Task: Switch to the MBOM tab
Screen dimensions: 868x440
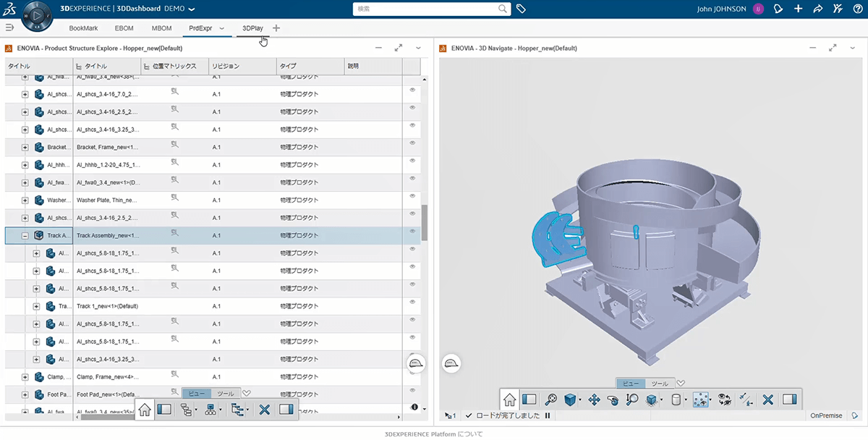Action: point(161,28)
